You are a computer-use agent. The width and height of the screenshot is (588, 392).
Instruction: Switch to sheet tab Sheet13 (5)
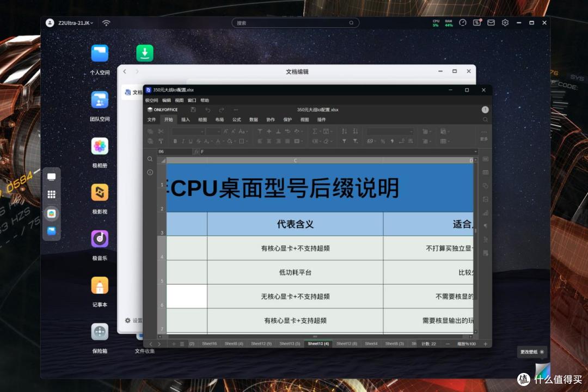point(290,344)
